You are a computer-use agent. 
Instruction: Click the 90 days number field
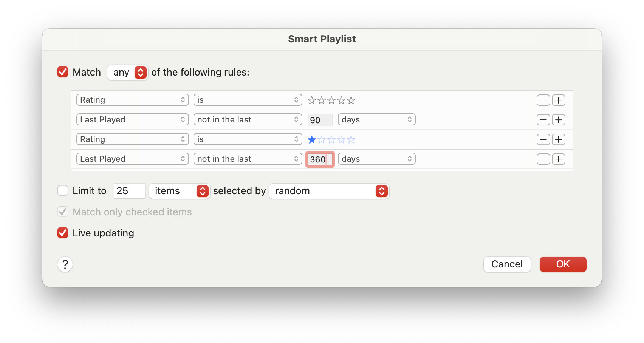(x=319, y=120)
